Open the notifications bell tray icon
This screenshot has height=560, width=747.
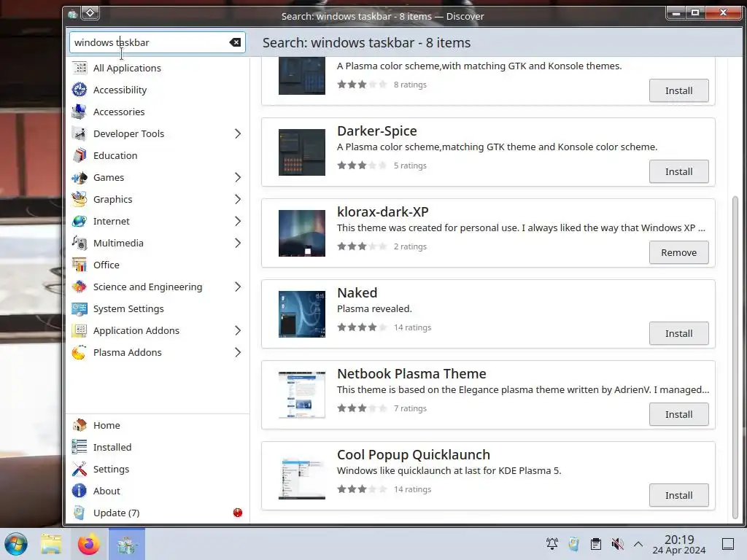point(552,544)
